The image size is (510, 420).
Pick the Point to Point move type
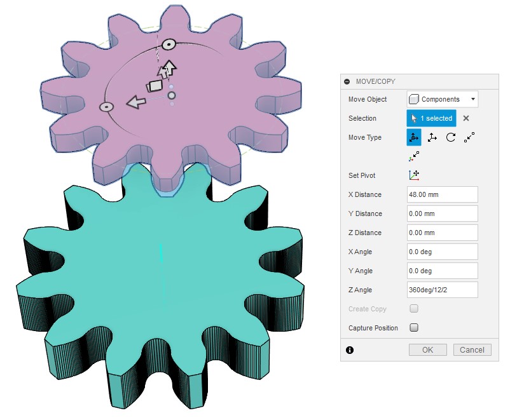click(469, 137)
